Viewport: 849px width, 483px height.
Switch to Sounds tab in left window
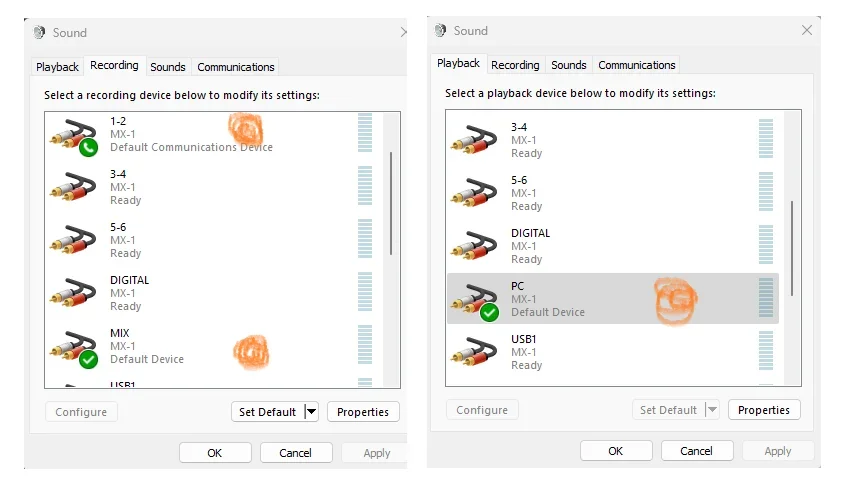pos(168,67)
